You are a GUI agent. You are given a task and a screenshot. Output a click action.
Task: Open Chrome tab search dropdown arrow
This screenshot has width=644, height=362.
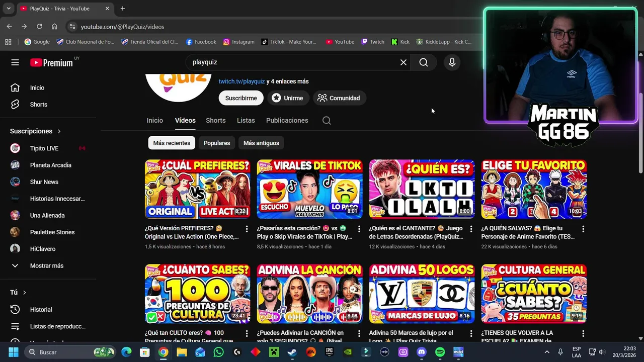[9, 9]
